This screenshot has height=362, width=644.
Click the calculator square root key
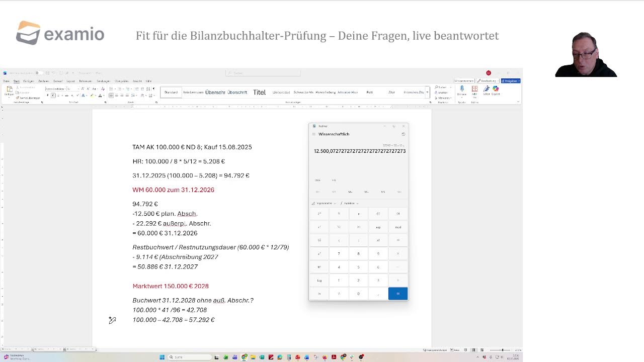[319, 240]
